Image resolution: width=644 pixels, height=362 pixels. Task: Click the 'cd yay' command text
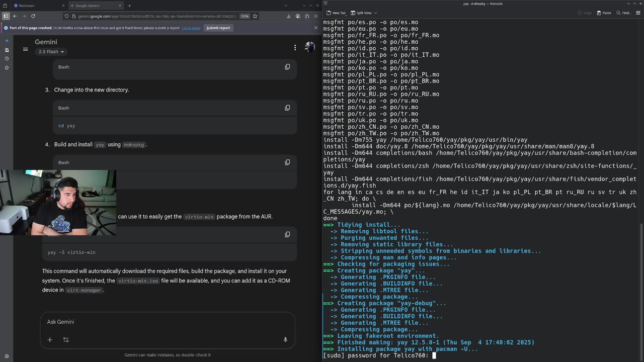66,126
